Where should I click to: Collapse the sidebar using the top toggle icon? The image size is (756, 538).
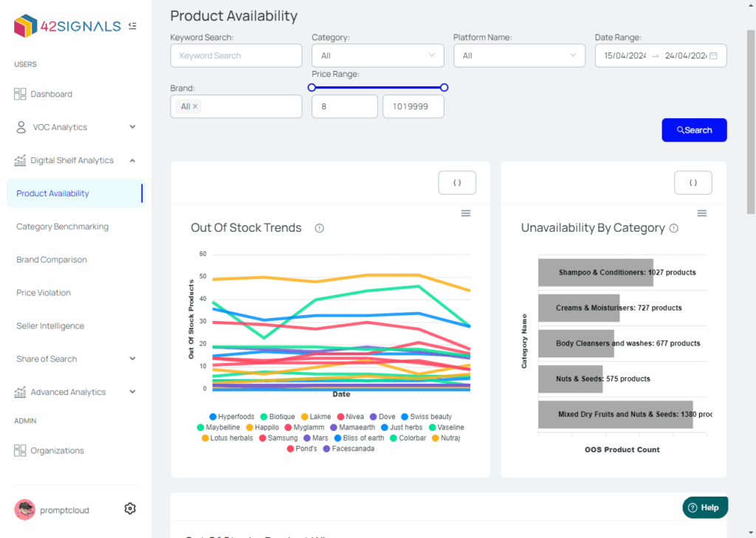tap(133, 24)
